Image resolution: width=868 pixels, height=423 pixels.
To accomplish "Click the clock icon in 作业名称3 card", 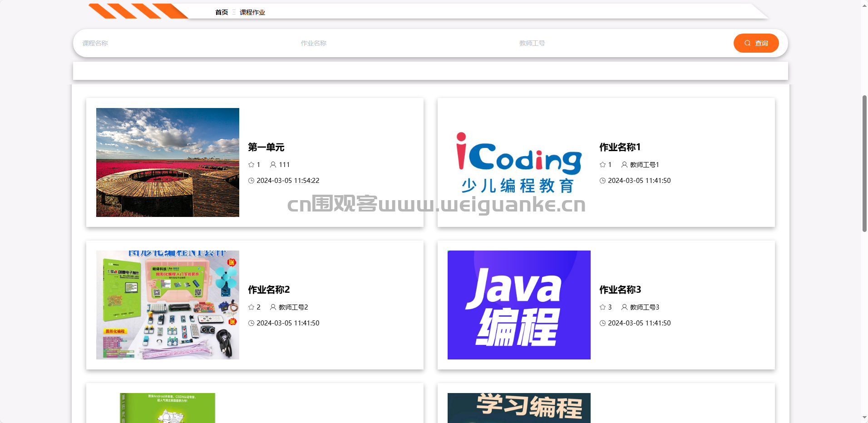I will click(x=602, y=323).
